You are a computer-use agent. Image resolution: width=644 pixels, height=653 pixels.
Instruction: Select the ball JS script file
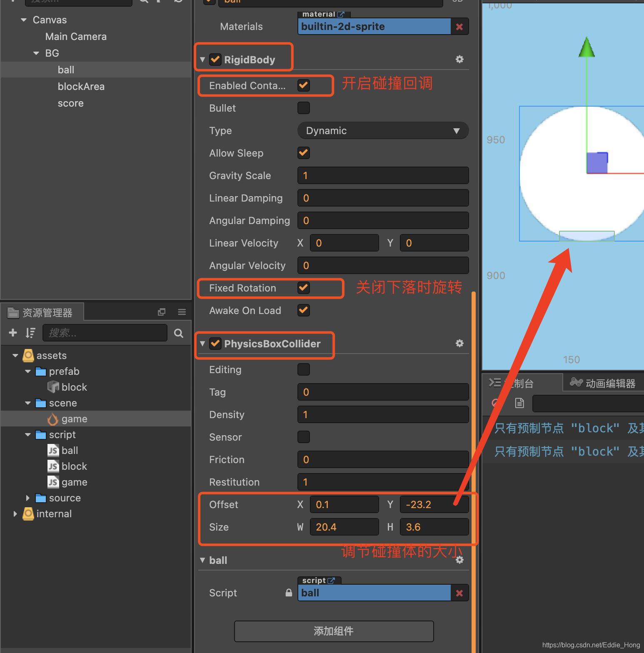[63, 451]
